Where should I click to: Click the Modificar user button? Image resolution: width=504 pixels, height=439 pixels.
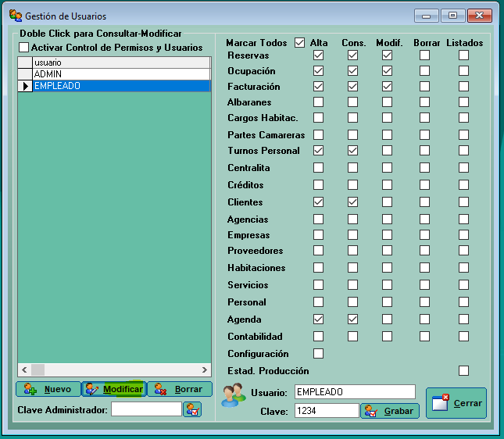(x=114, y=389)
